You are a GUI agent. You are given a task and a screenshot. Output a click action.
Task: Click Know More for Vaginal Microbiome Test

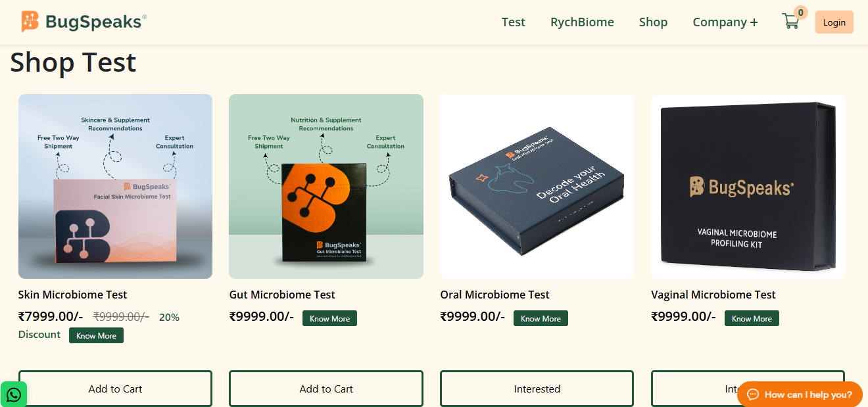pyautogui.click(x=752, y=318)
